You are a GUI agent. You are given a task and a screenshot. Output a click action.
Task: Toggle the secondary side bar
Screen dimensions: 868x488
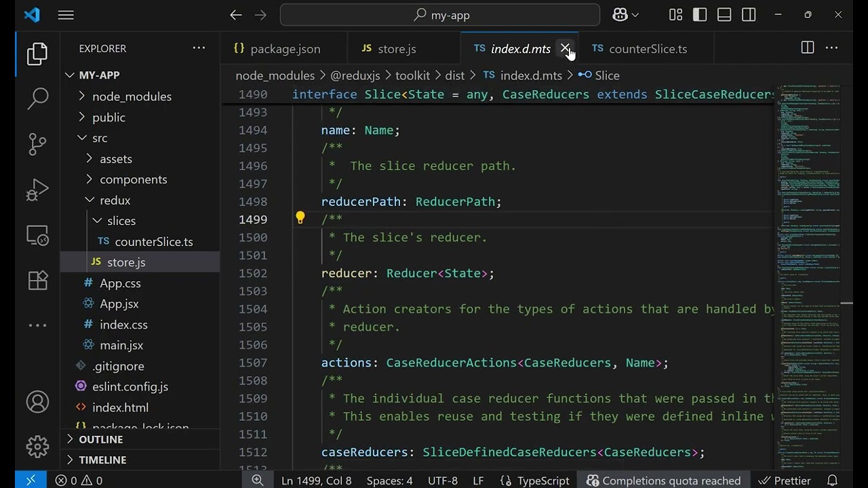749,15
